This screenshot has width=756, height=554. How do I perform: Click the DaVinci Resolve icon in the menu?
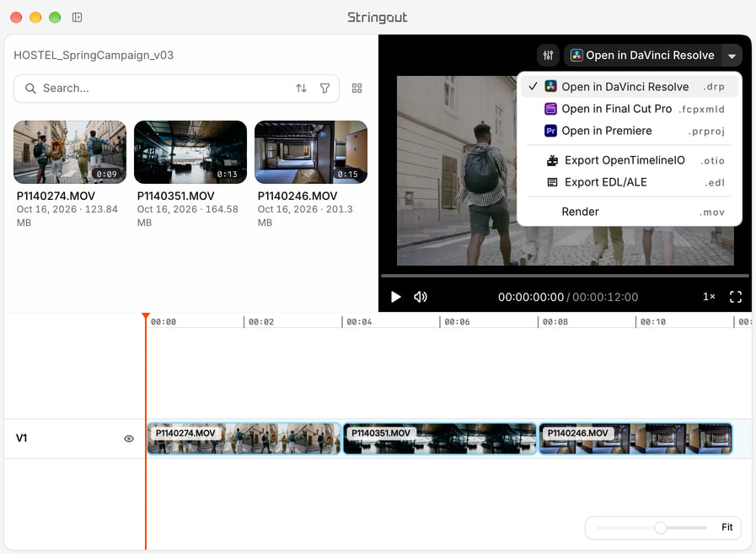click(x=550, y=86)
